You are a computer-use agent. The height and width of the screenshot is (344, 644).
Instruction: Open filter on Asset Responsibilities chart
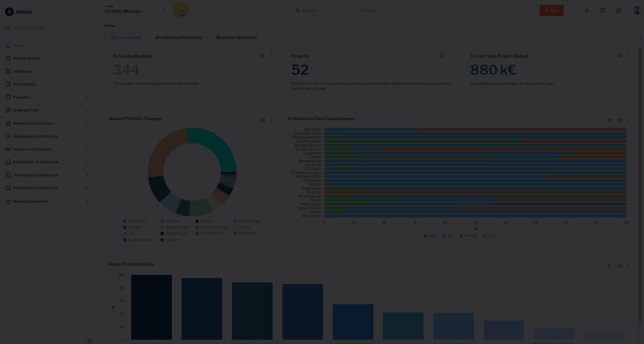[609, 266]
